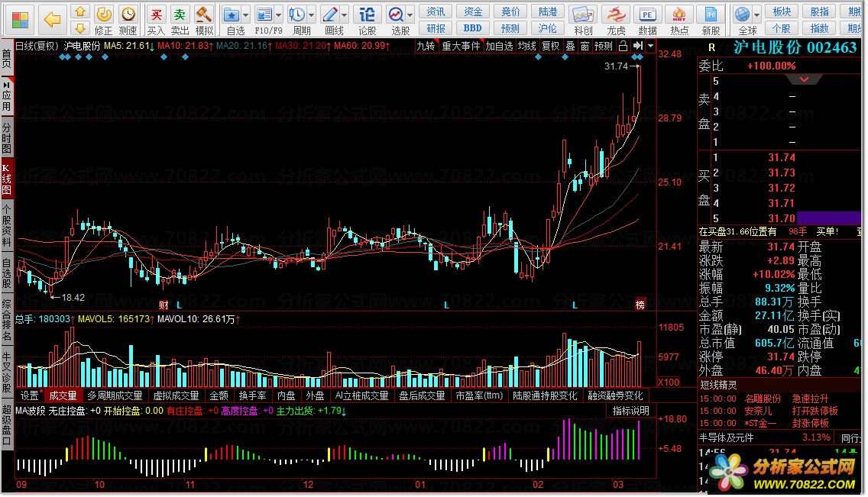Run the 测速 speed test icon
Screen dimensions: 868x497
pos(128,21)
